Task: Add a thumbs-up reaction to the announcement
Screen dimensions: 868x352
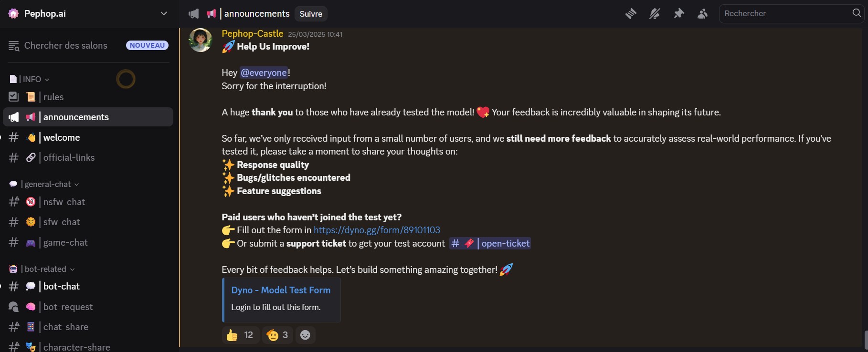Action: click(240, 335)
